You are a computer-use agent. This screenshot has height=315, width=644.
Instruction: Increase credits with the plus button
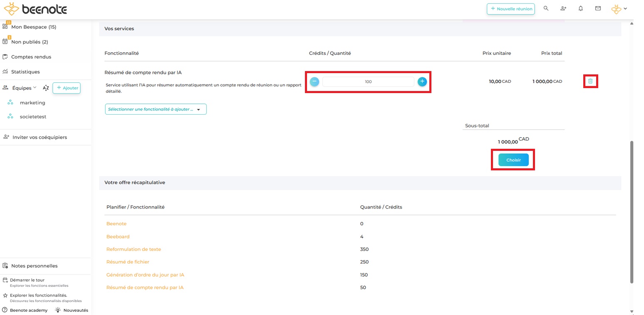[422, 81]
